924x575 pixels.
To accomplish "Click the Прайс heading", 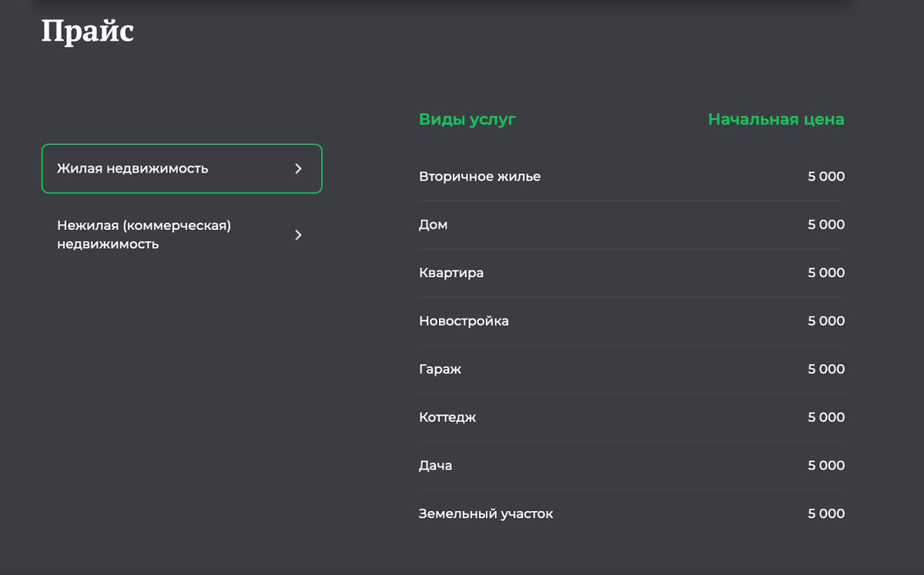I will (x=87, y=32).
